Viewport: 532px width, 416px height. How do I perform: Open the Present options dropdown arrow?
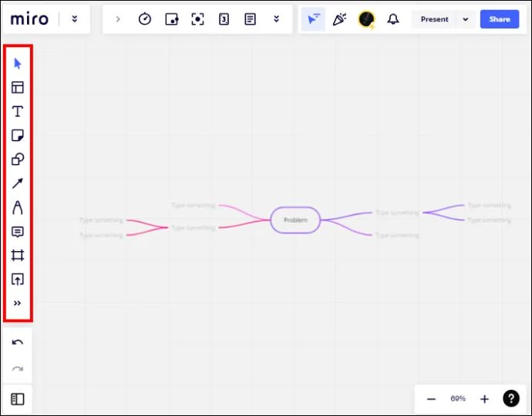pos(465,19)
